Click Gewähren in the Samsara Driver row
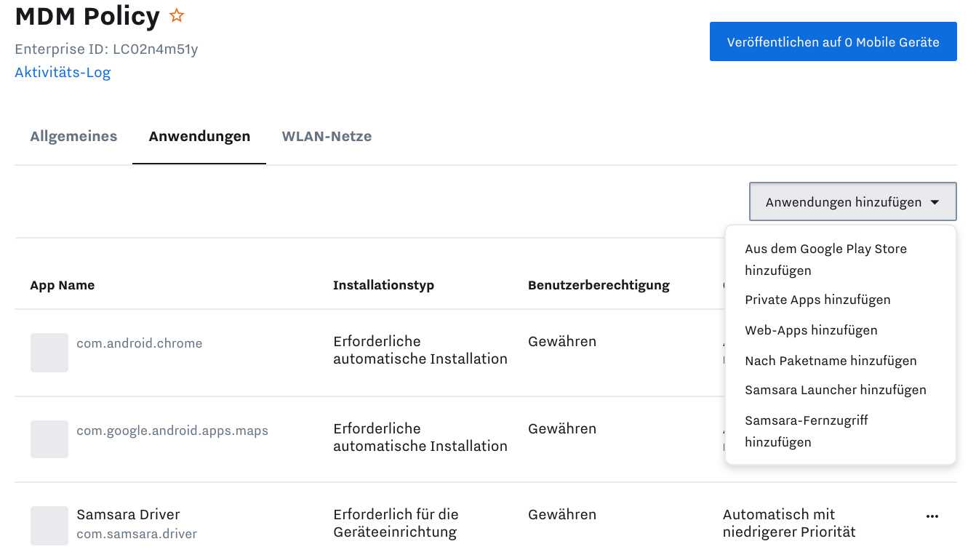Screen dimensions: 976x560 [x=562, y=514]
